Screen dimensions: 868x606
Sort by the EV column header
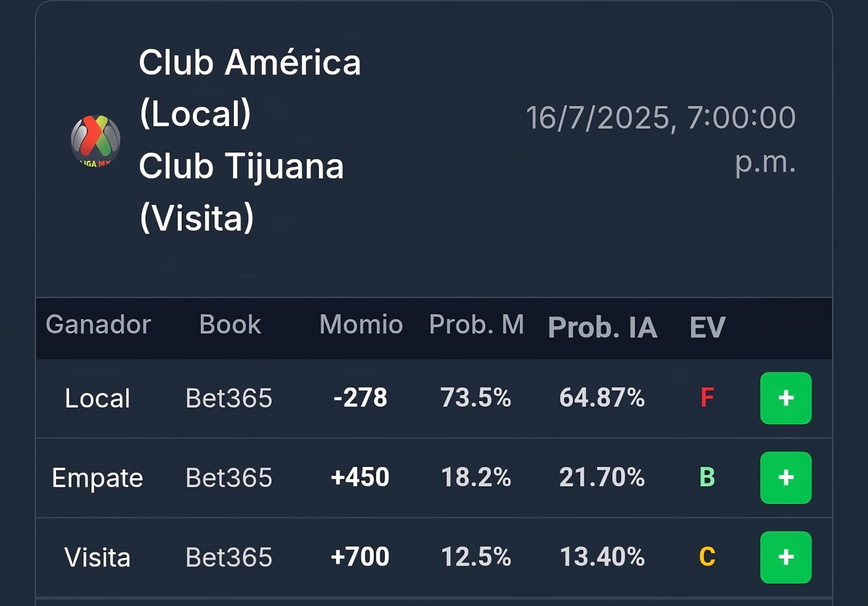(707, 327)
